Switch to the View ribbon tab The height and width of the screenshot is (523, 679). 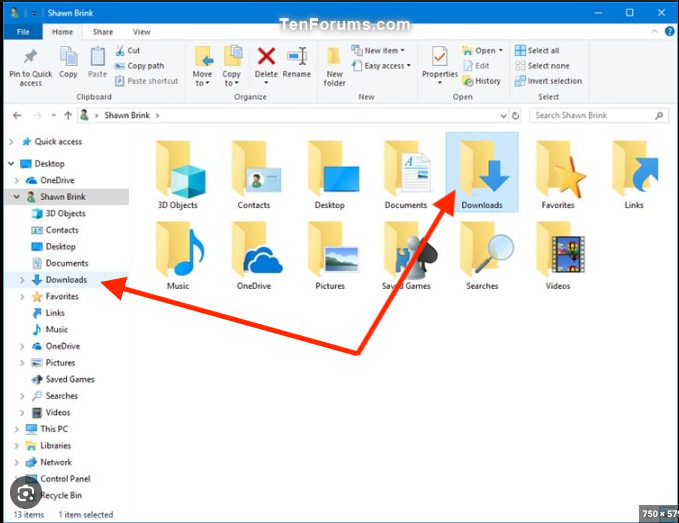(142, 32)
